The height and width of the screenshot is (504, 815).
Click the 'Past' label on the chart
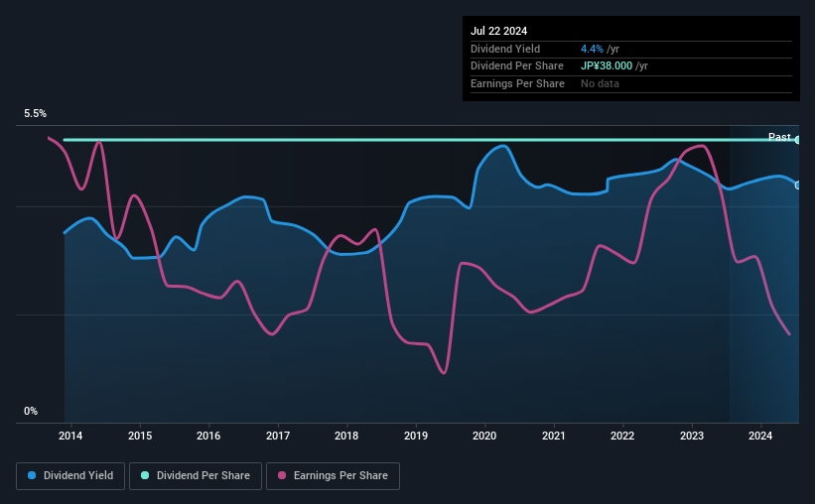point(779,137)
